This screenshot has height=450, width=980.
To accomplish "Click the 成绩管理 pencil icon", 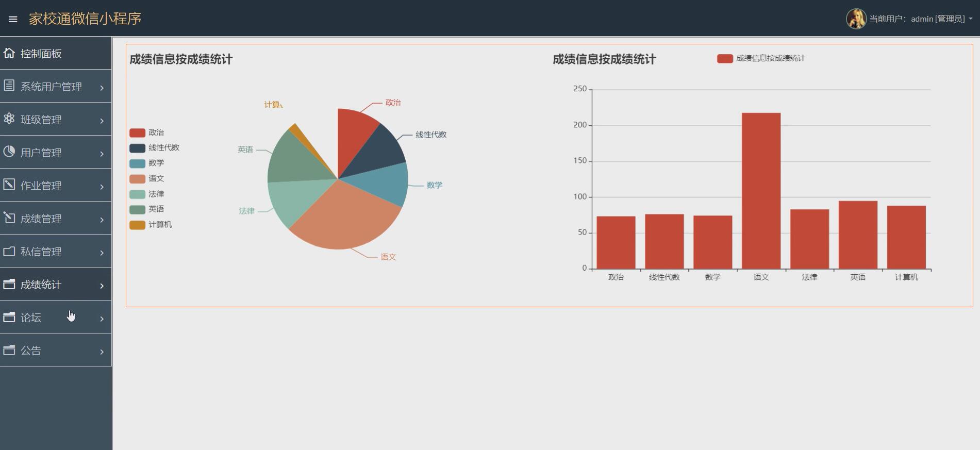I will tap(9, 218).
